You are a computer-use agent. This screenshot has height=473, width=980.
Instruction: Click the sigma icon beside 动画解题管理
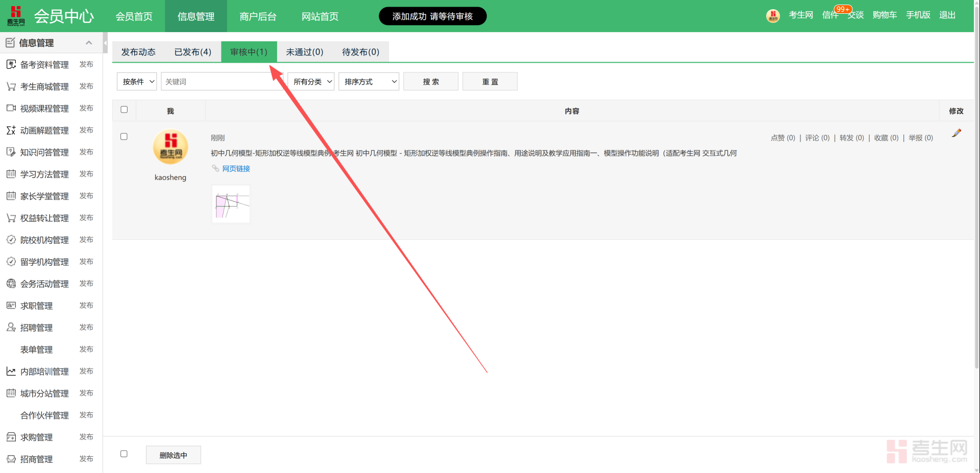(11, 130)
